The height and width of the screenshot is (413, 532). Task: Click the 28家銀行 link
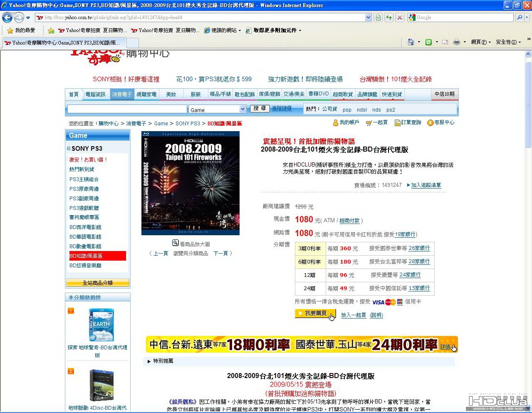coord(419,261)
